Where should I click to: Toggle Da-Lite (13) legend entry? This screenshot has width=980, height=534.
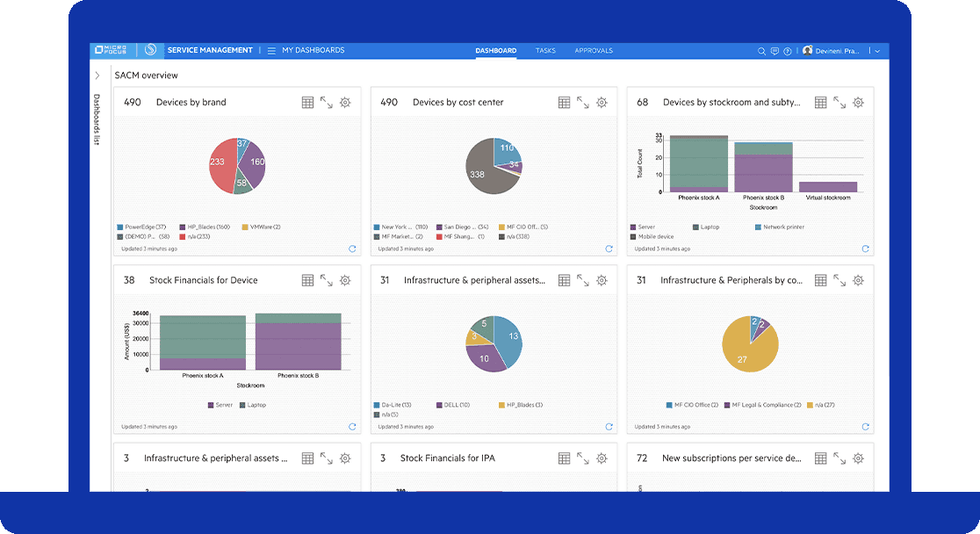393,405
